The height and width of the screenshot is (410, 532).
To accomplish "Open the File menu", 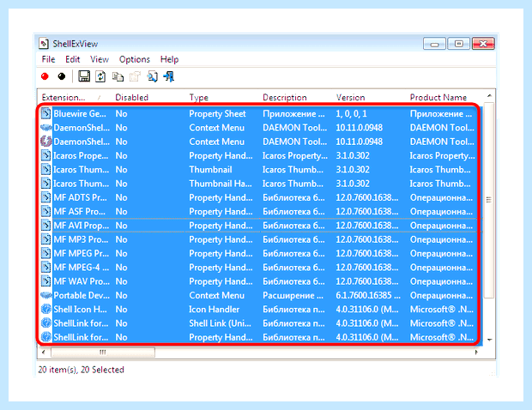I will 48,59.
